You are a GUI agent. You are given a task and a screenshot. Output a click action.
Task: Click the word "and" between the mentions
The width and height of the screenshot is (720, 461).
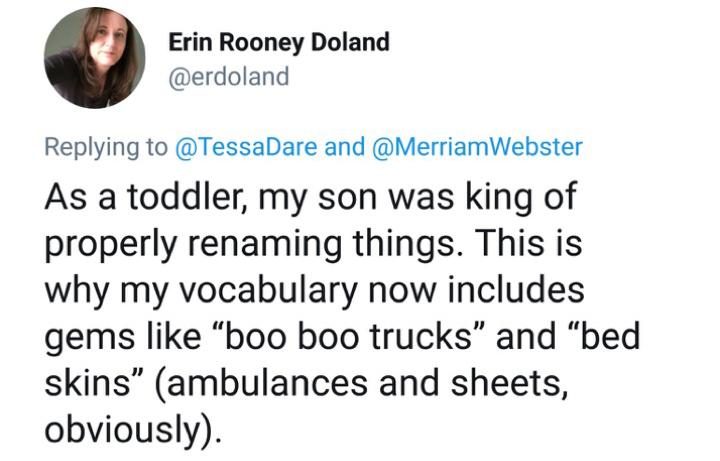point(346,147)
